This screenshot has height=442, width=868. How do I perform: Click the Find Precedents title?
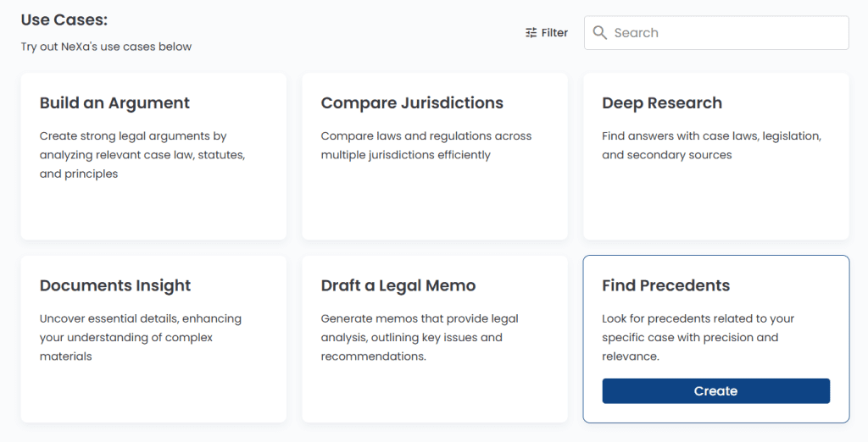[x=666, y=285]
